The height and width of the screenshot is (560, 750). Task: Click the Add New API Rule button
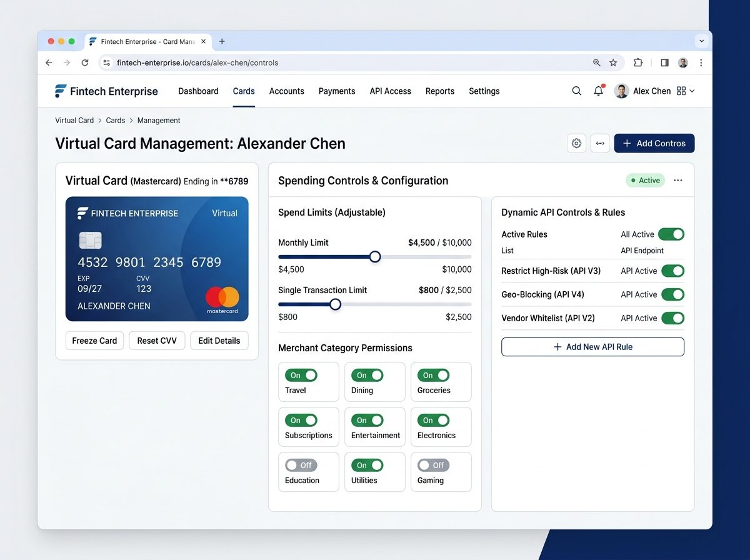(592, 347)
